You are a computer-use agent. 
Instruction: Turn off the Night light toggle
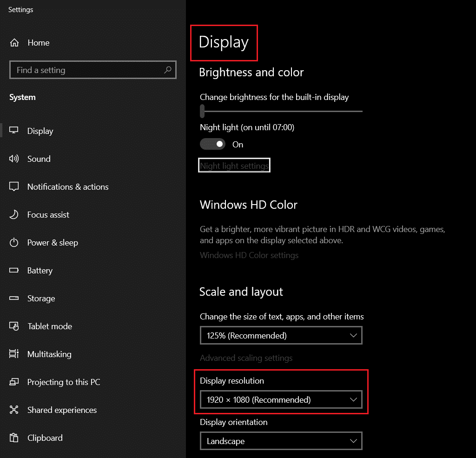(x=212, y=144)
